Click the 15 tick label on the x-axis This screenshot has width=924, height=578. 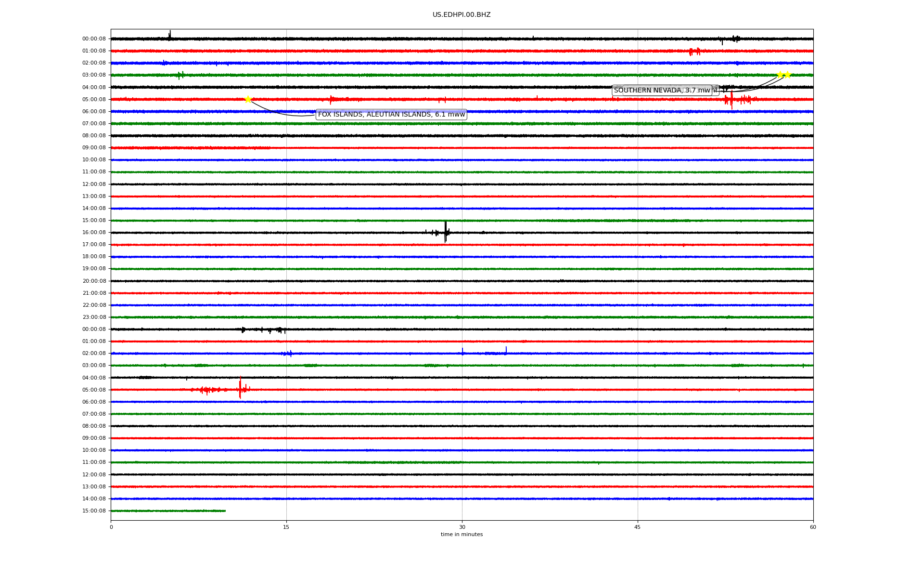[286, 527]
